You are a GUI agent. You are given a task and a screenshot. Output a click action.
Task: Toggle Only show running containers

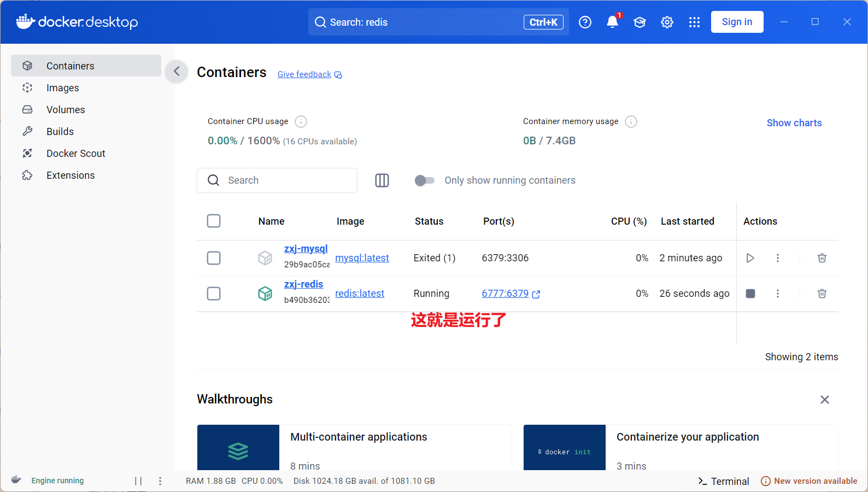point(424,180)
